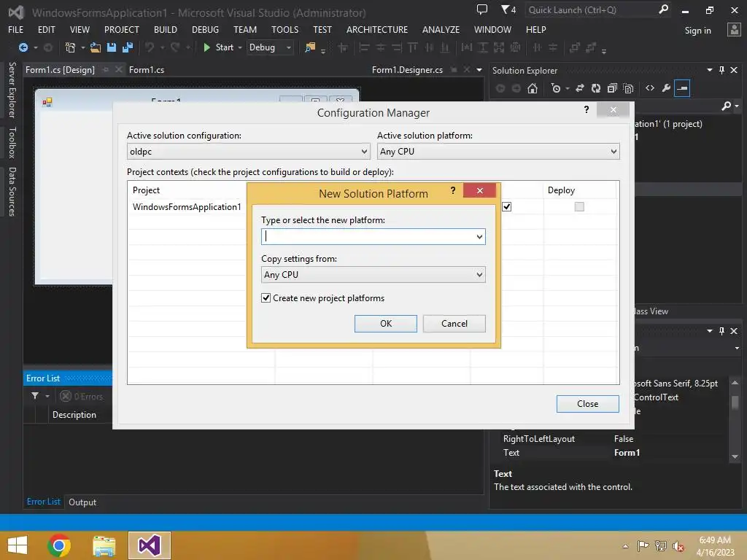Click the Properties wrench icon
Viewport: 747px width, 560px height.
(x=666, y=88)
